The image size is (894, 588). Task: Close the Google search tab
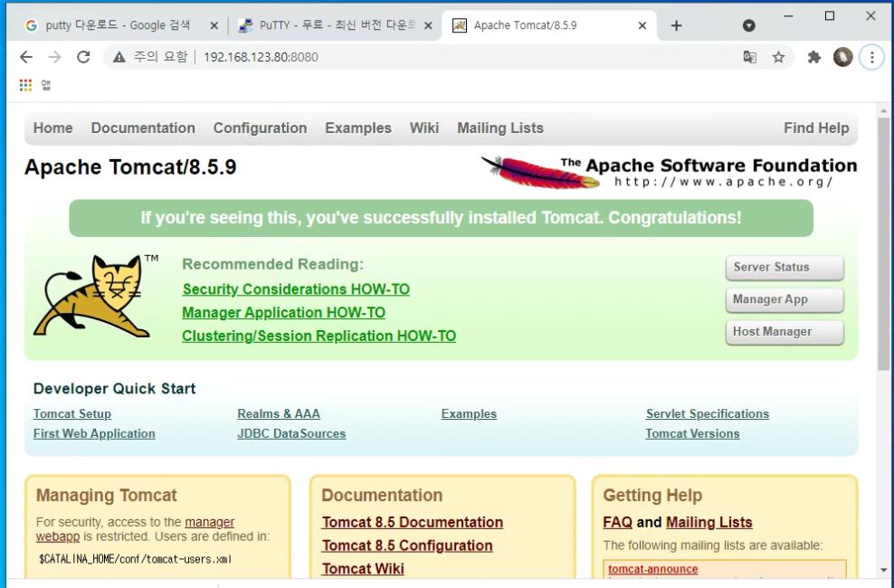coord(214,25)
